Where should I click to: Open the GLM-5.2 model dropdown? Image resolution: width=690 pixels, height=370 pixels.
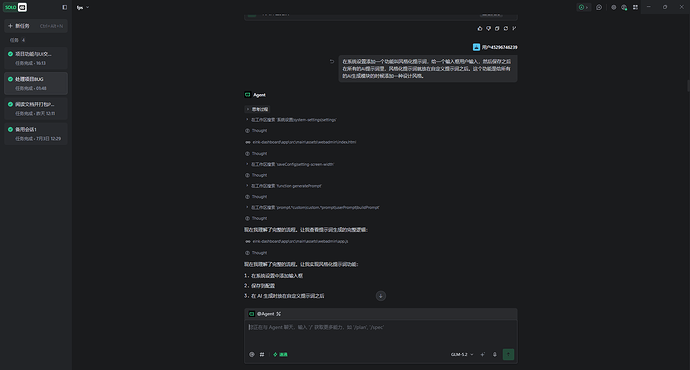462,355
